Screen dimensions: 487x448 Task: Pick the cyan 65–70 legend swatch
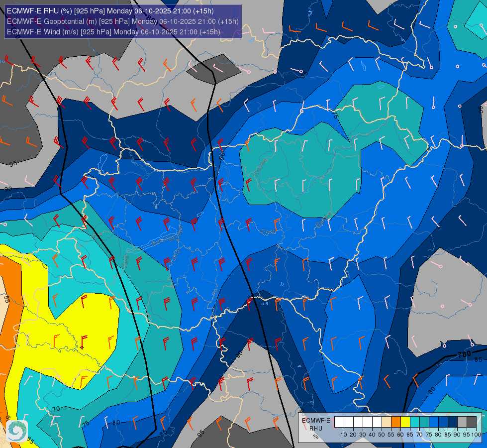[x=415, y=422]
